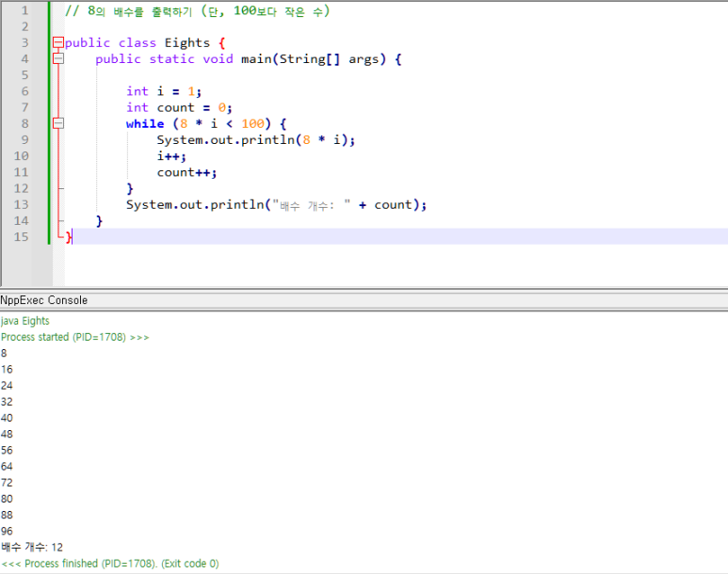Collapse the main method fold marker
728x574 pixels.
[x=58, y=59]
